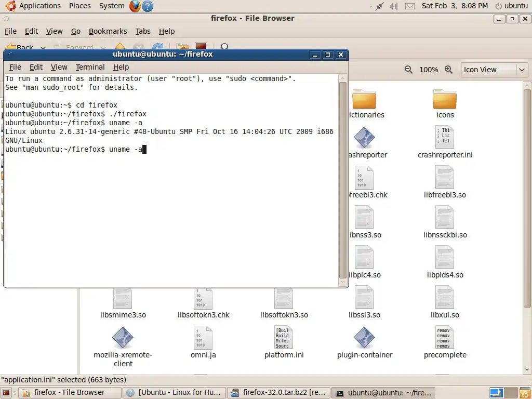Maximize the terminal window

click(x=328, y=55)
